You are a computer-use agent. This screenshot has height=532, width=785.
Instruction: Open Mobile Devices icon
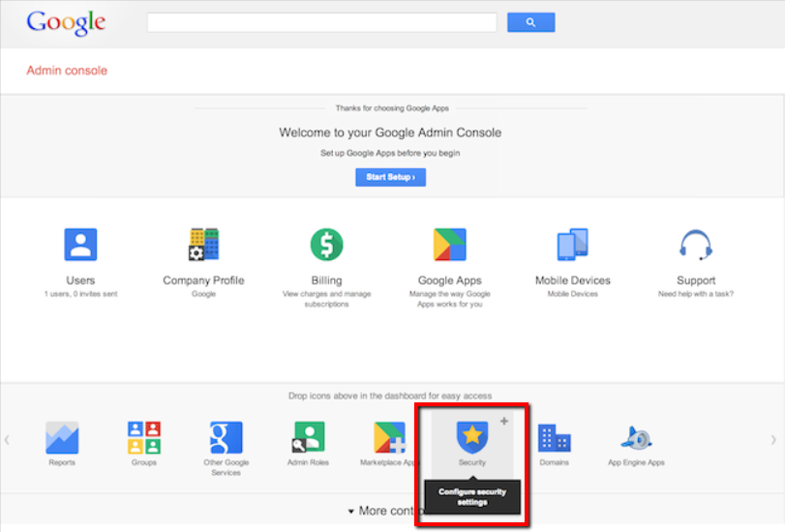(x=572, y=245)
